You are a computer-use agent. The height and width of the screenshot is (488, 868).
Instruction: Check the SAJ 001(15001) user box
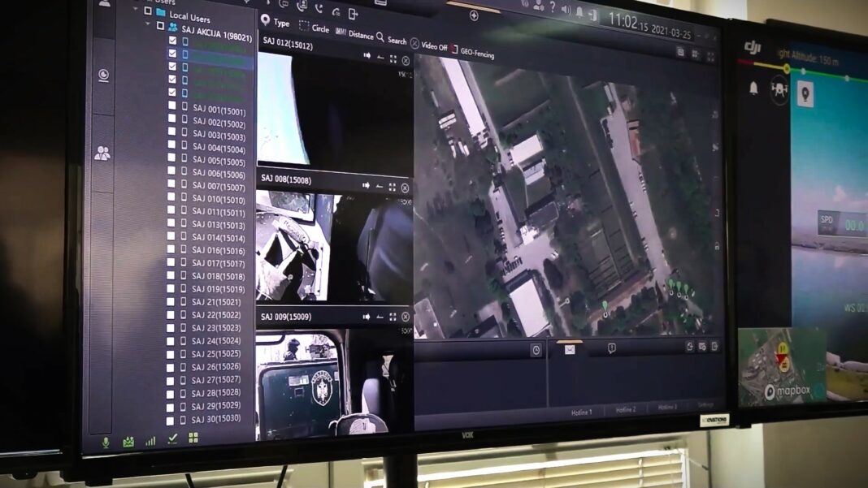click(x=171, y=105)
